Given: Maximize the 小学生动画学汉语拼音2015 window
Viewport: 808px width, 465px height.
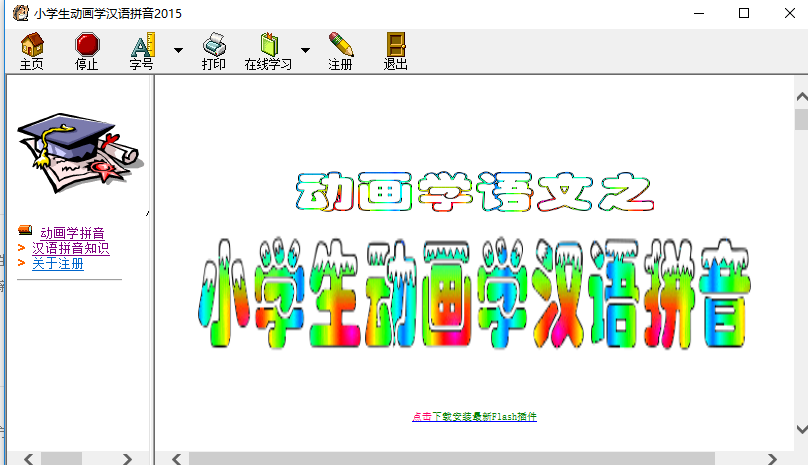Looking at the screenshot, I should click(744, 13).
